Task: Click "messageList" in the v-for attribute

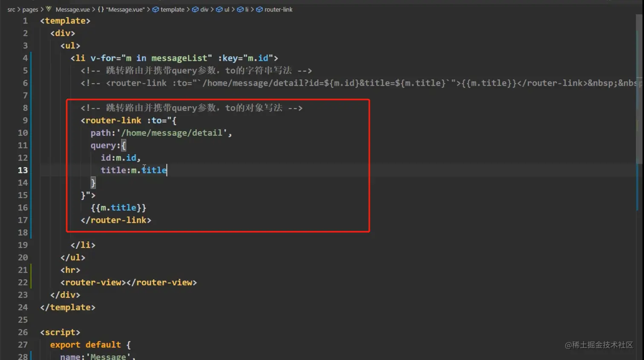Action: [x=179, y=58]
